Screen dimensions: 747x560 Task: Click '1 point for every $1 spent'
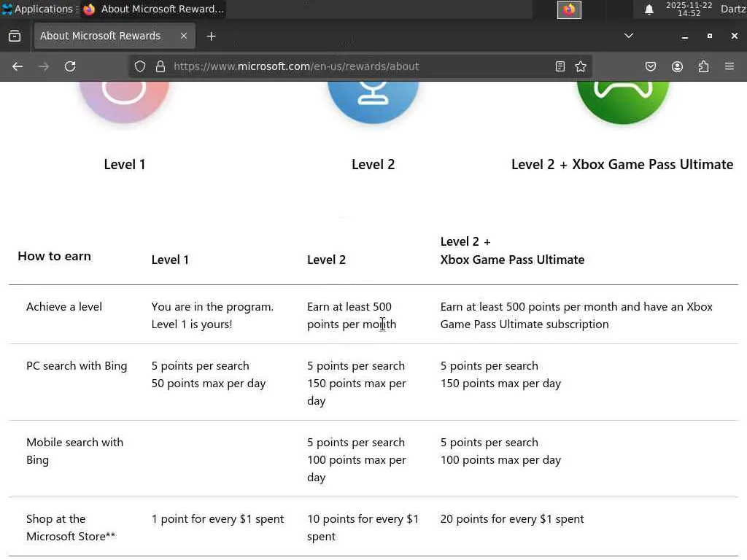pyautogui.click(x=217, y=519)
